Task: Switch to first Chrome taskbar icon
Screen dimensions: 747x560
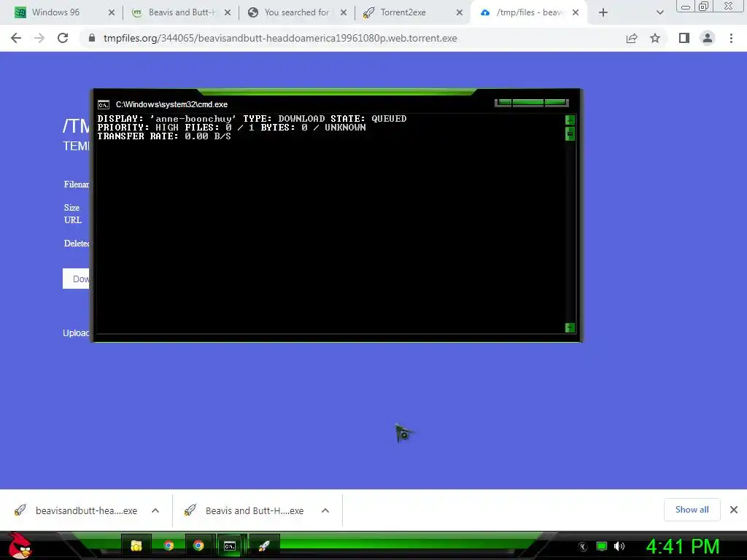Action: [169, 545]
